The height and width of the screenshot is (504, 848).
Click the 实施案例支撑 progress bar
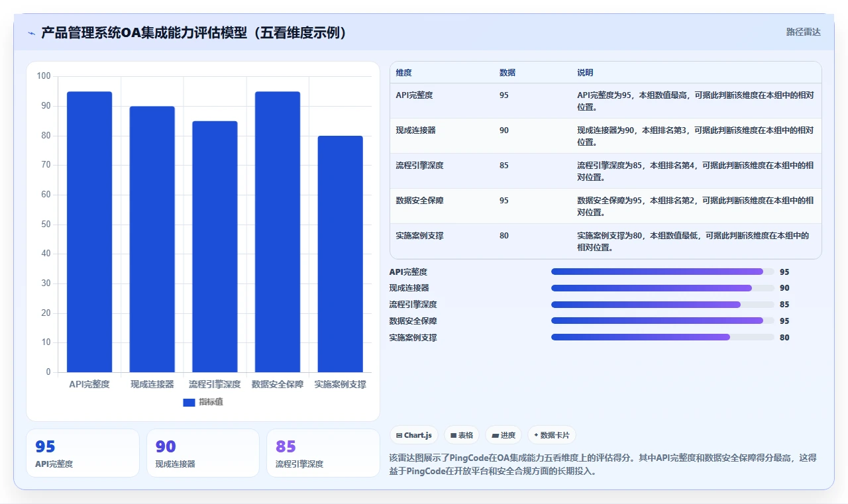click(662, 337)
